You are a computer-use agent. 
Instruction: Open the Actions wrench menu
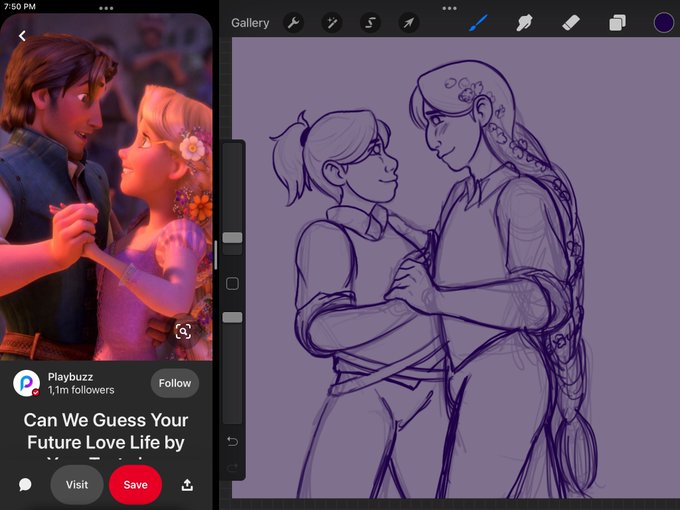click(x=294, y=23)
